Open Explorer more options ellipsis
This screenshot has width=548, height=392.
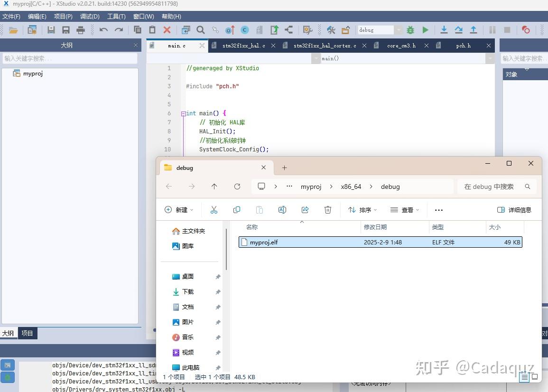(439, 210)
